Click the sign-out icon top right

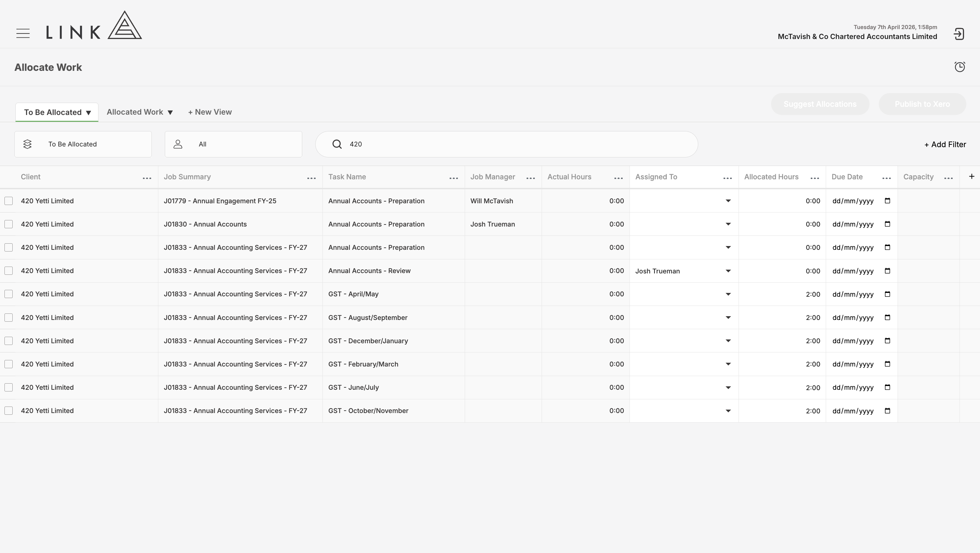coord(959,34)
